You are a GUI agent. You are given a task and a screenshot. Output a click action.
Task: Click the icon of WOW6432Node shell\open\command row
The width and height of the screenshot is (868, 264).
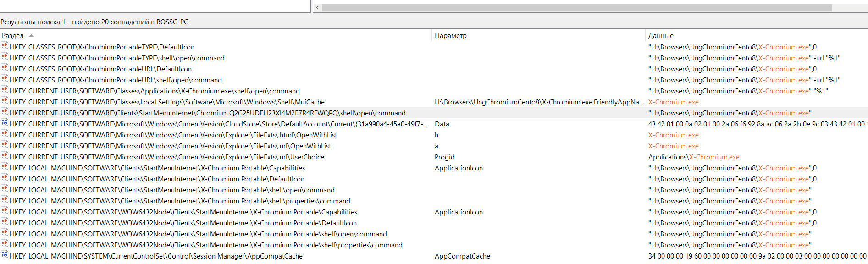(x=5, y=232)
